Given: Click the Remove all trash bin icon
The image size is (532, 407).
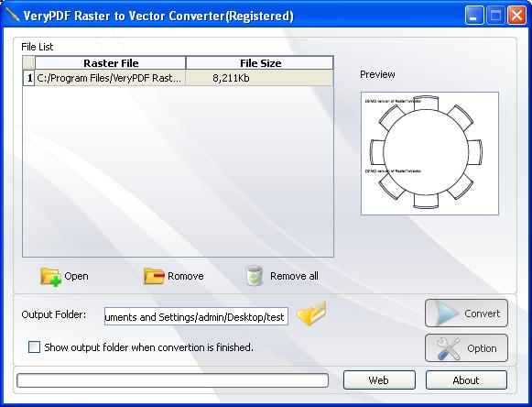Looking at the screenshot, I should pyautogui.click(x=255, y=276).
